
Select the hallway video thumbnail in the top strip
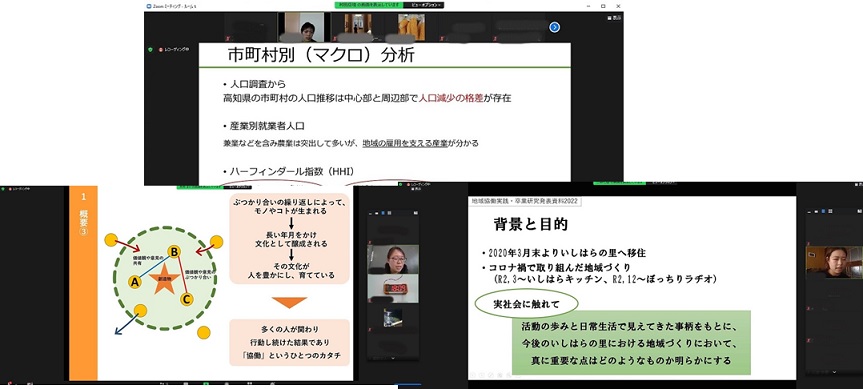tap(358, 26)
